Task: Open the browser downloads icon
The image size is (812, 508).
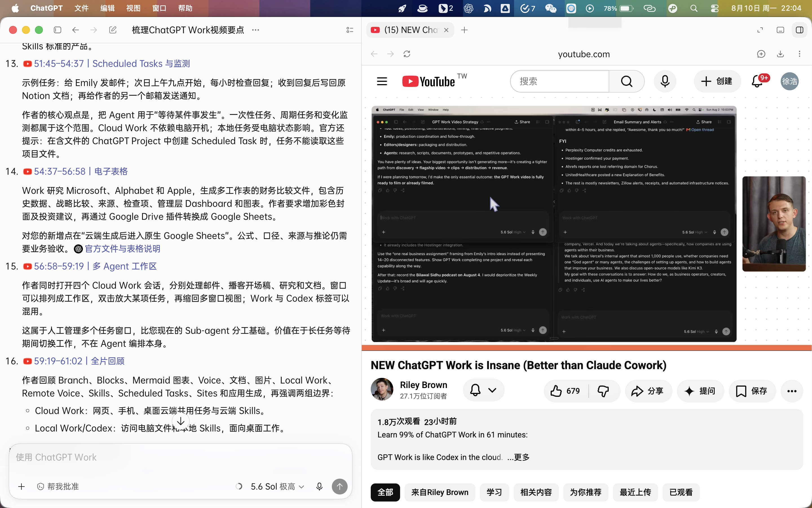Action: click(x=780, y=54)
